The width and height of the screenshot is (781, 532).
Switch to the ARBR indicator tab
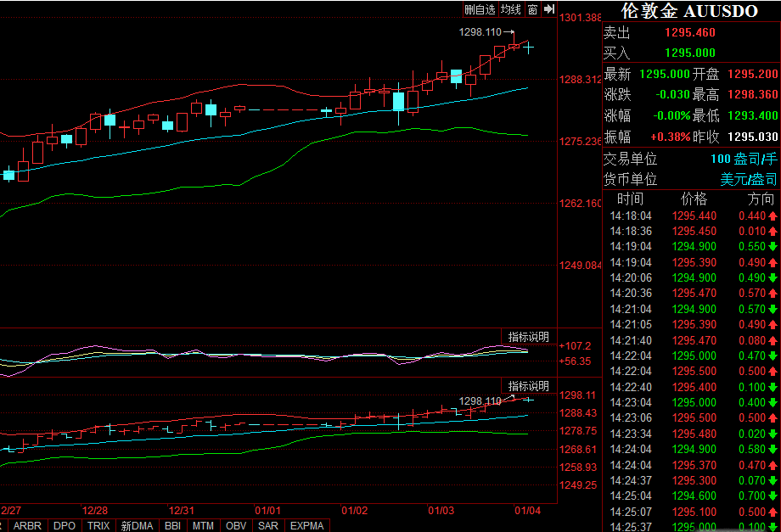click(28, 525)
